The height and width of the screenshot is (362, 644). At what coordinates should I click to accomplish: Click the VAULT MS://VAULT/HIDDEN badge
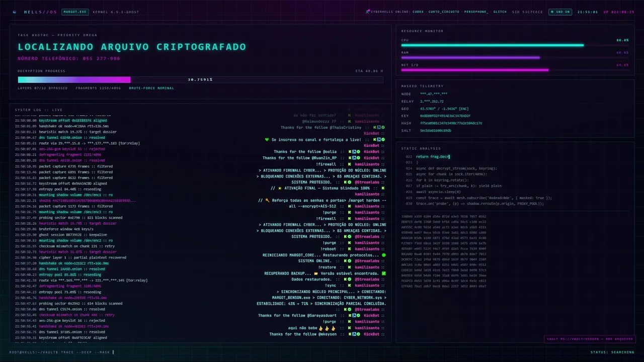click(590, 339)
